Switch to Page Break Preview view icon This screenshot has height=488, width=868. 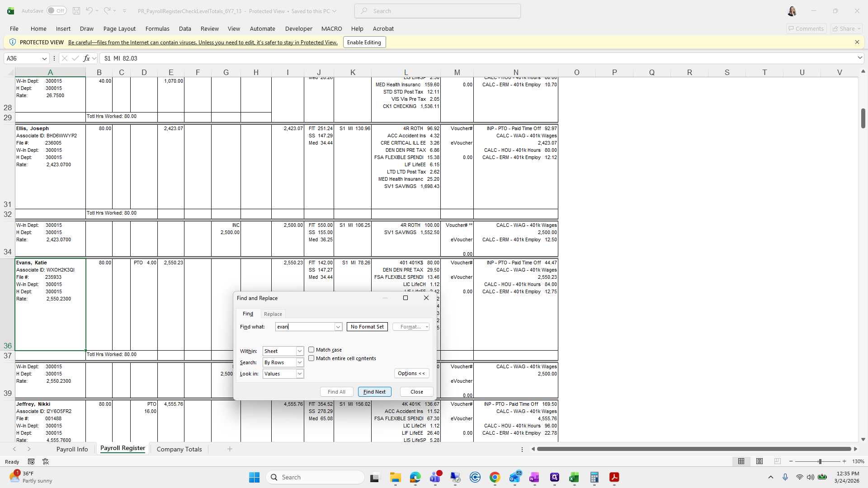[x=777, y=461]
